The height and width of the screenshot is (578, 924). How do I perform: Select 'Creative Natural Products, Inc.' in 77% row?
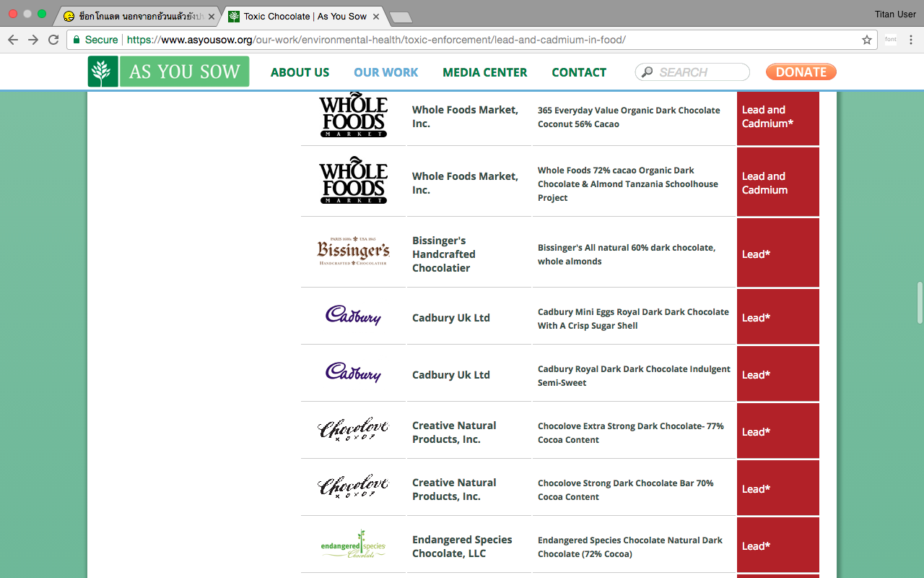coord(454,432)
